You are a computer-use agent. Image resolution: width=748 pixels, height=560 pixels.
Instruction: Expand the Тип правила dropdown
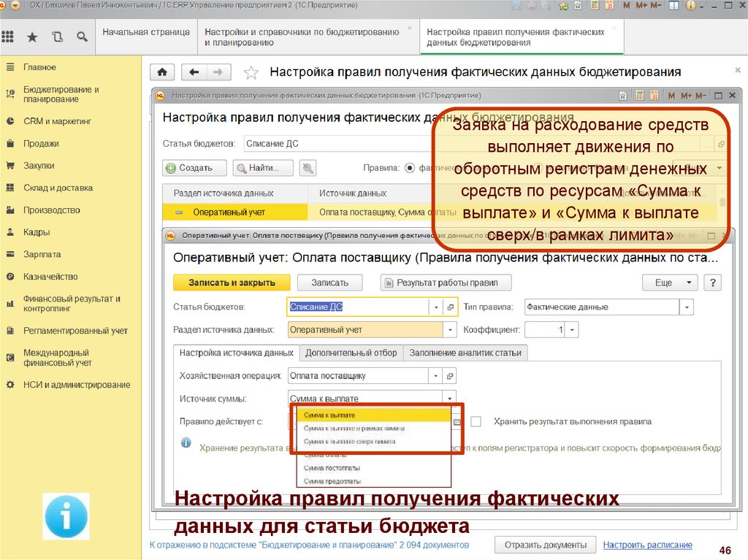coord(686,307)
